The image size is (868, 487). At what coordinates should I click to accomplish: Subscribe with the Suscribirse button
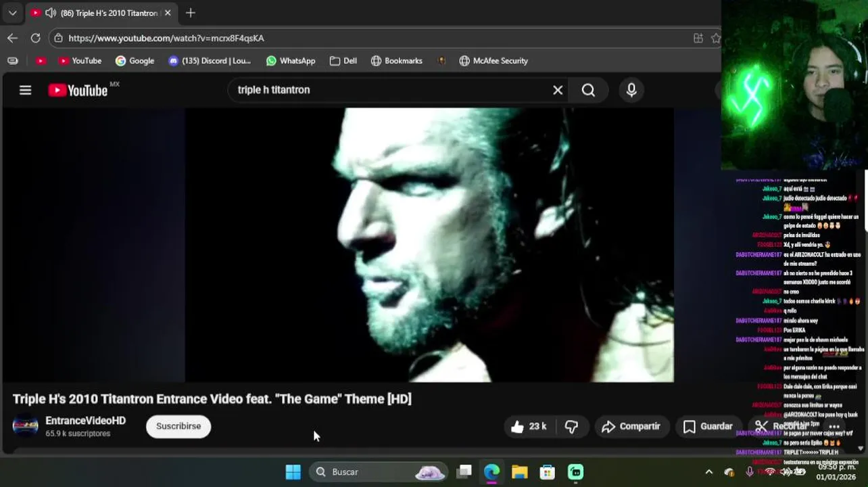click(x=178, y=426)
